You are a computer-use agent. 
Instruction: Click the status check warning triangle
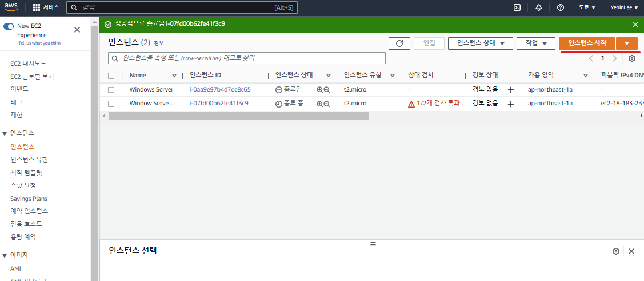[x=411, y=104]
